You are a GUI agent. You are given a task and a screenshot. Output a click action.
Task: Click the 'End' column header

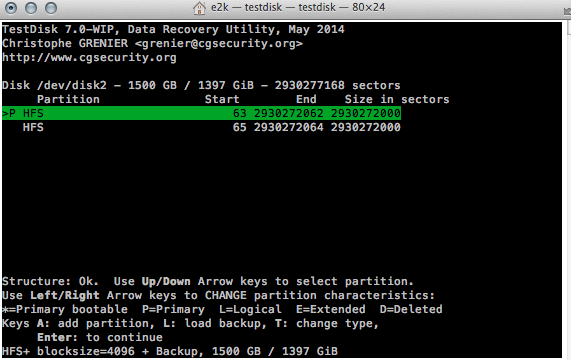306,99
